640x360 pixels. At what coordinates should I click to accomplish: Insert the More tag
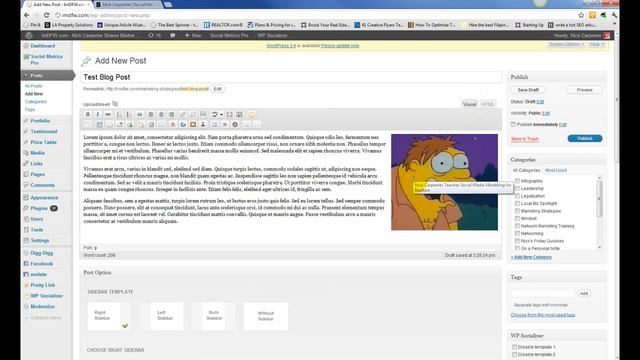tap(203, 114)
